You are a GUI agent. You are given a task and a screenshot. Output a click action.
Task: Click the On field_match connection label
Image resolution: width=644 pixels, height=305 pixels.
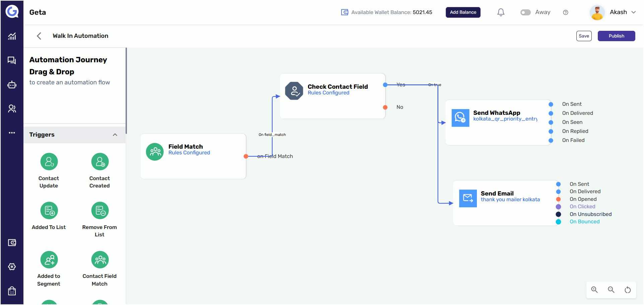[272, 135]
